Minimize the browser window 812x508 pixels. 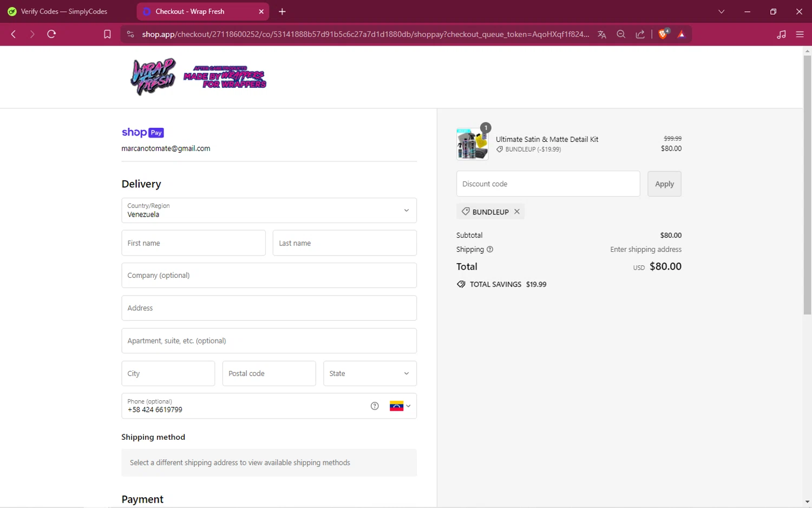(x=747, y=11)
